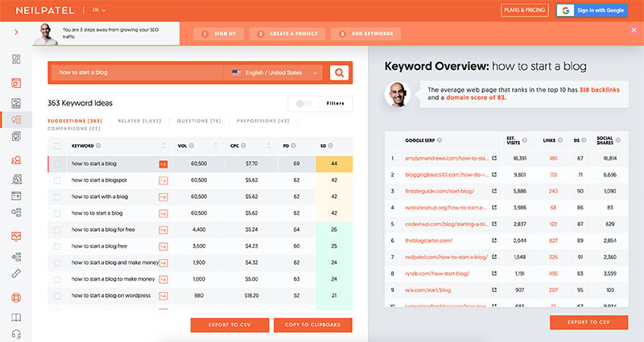The height and width of the screenshot is (342, 644).
Task: Open the dashboard grid icon in the sidebar
Action: (x=16, y=59)
